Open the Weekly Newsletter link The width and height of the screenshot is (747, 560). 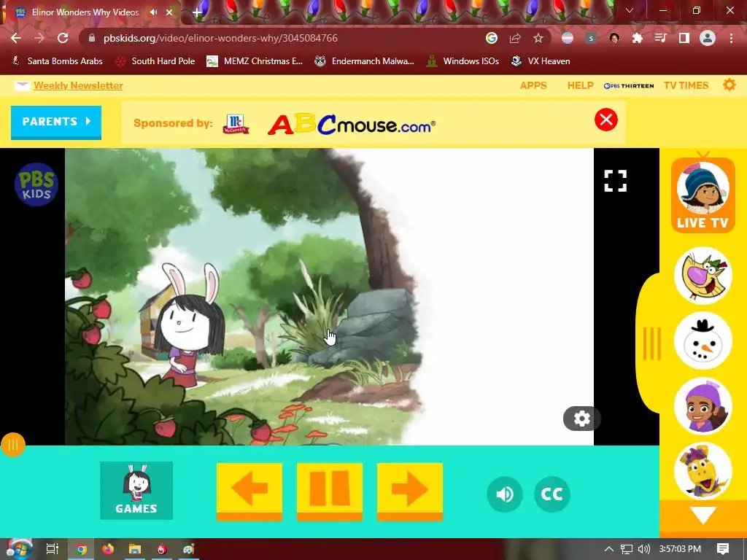78,86
